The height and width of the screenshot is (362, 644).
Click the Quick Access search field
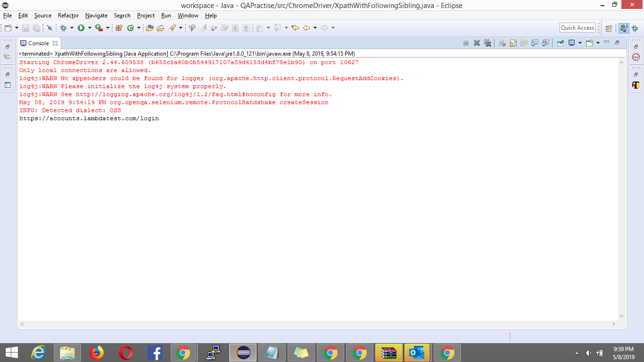point(578,28)
